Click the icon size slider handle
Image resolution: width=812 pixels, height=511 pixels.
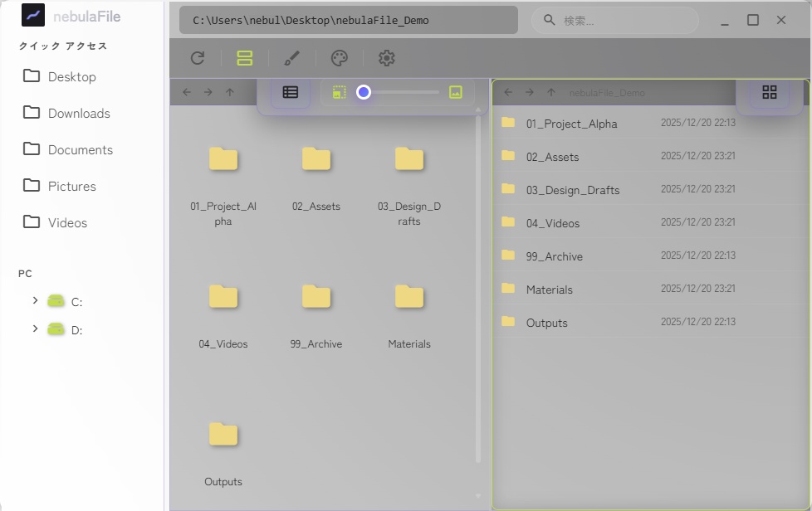tap(364, 92)
